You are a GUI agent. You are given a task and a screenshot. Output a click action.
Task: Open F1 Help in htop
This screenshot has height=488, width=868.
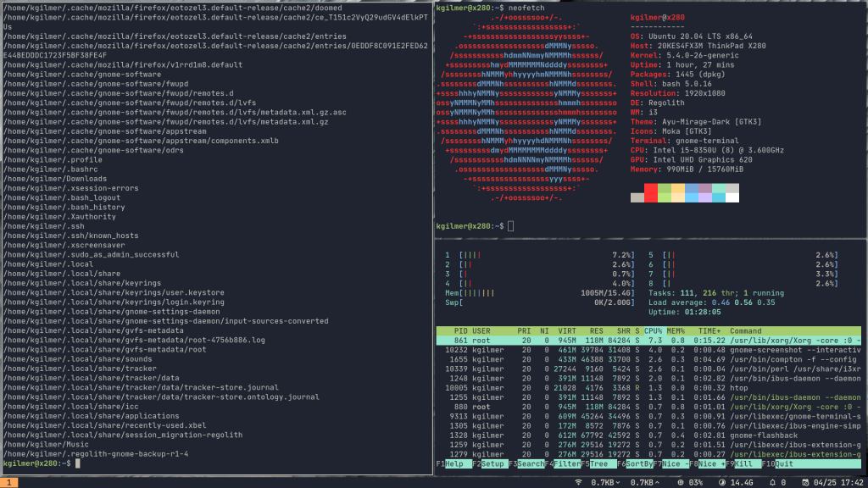(453, 463)
